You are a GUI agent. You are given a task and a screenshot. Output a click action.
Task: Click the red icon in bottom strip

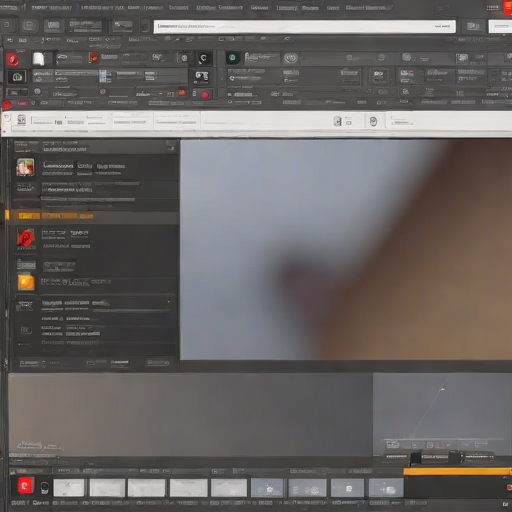(25, 486)
